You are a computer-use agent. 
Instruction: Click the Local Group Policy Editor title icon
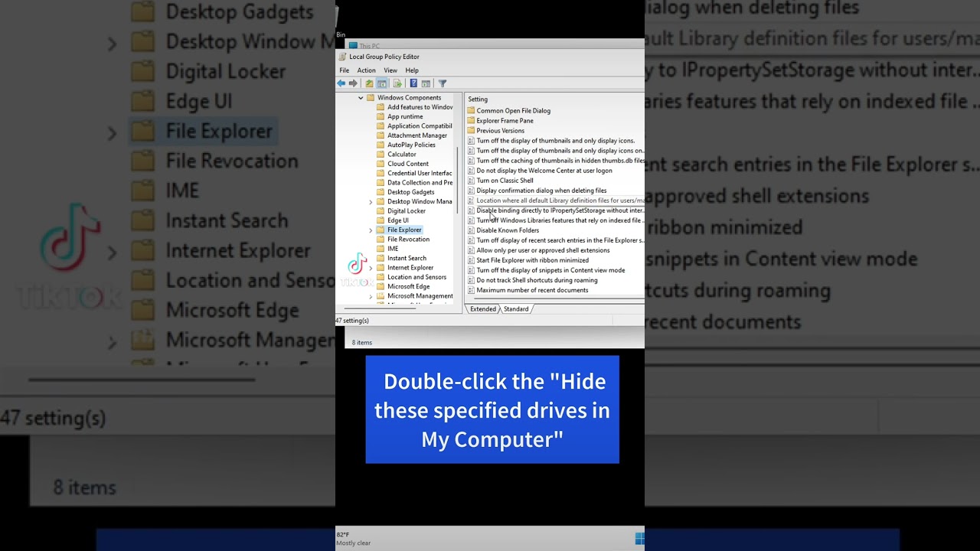342,57
